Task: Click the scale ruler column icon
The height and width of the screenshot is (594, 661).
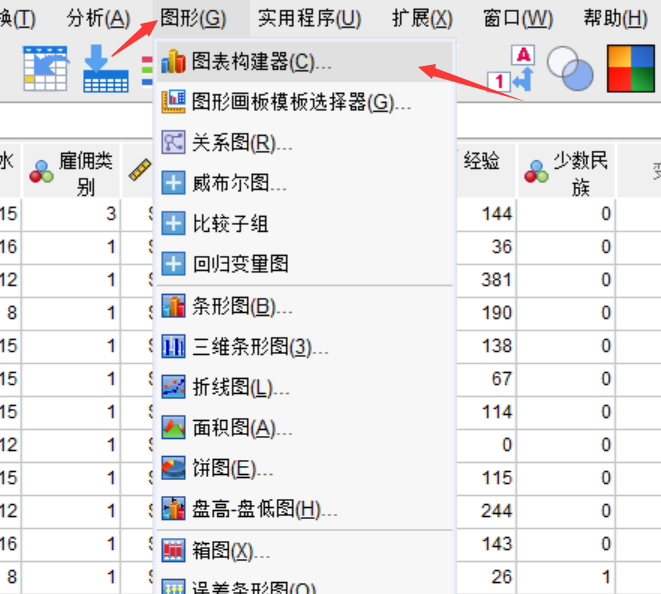Action: tap(140, 170)
